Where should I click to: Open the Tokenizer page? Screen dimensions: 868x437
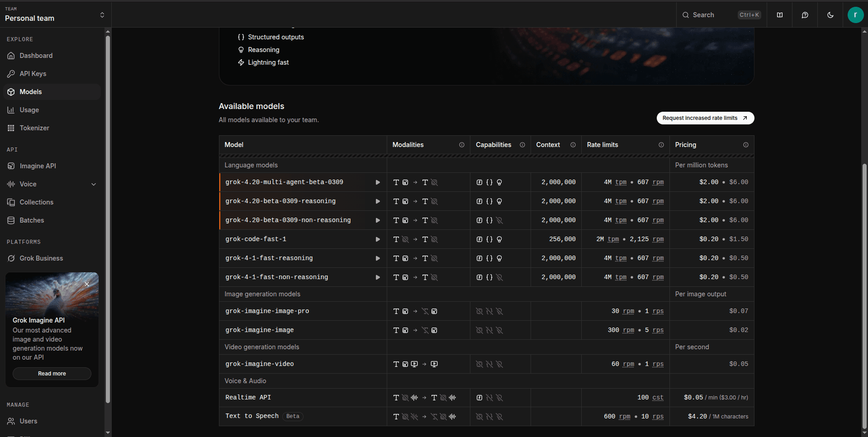[x=34, y=128]
